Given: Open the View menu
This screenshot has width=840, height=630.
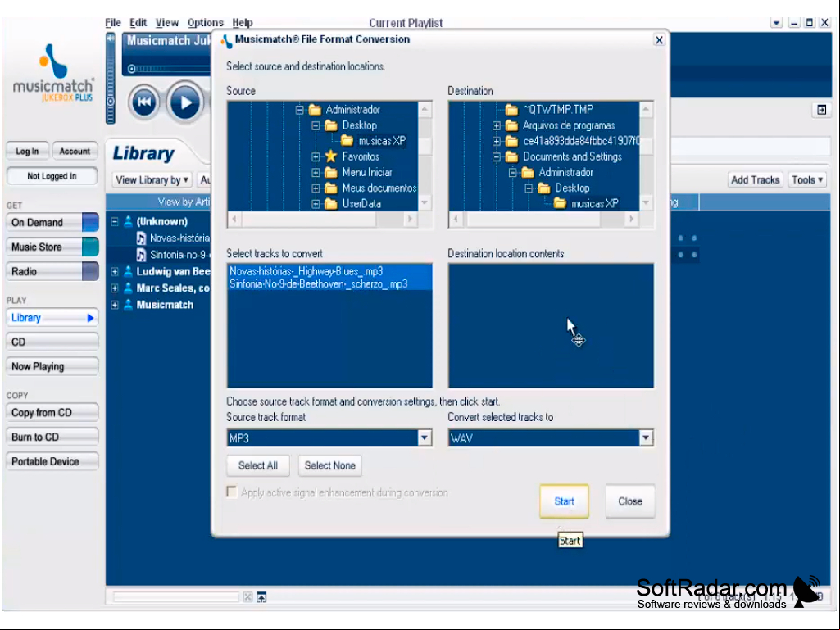Looking at the screenshot, I should click(167, 22).
